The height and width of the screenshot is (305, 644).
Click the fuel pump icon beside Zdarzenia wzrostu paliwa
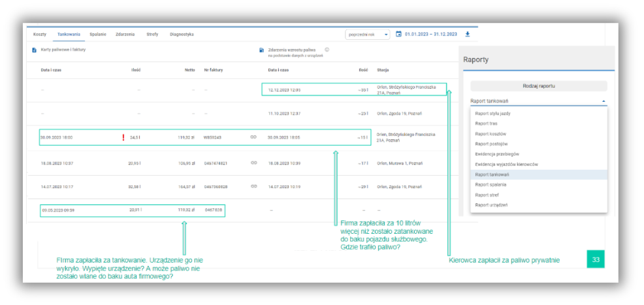(x=261, y=50)
